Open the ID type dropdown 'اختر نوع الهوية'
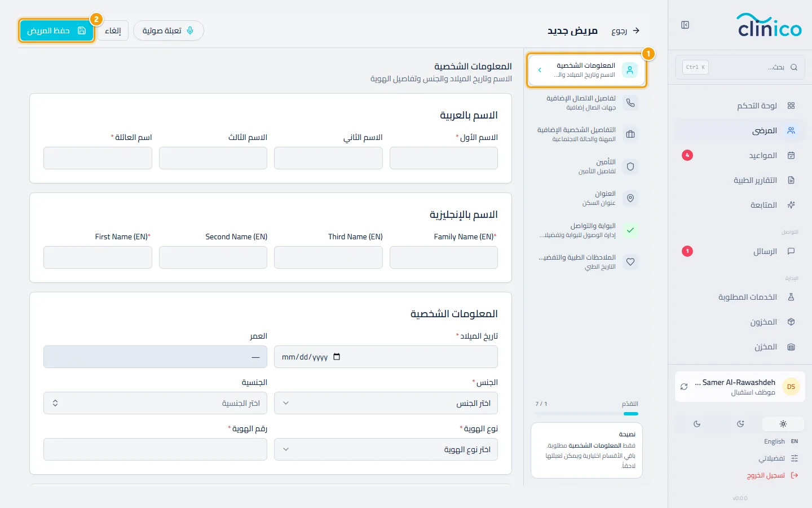Screen dimensions: 812x508 click(x=386, y=449)
